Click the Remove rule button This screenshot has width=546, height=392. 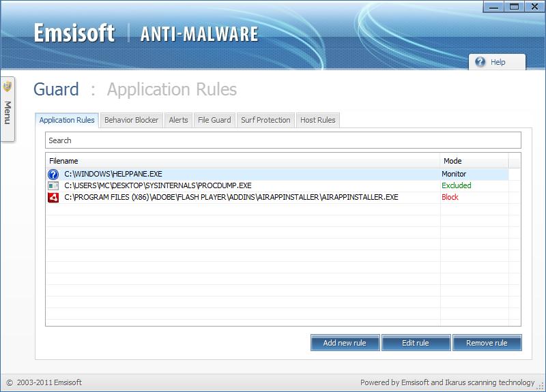[487, 343]
